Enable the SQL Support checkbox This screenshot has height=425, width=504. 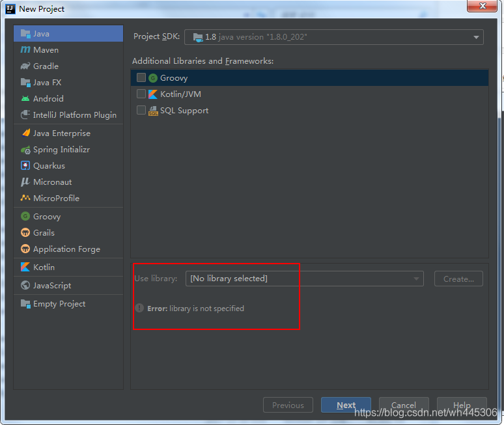click(141, 110)
